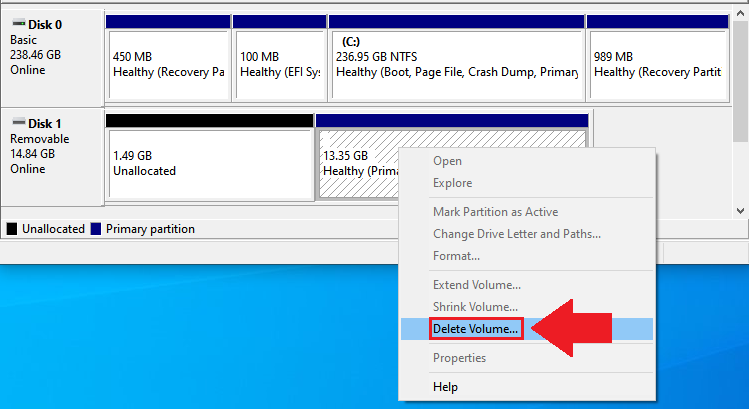Choose Open in the context menu

pos(526,161)
